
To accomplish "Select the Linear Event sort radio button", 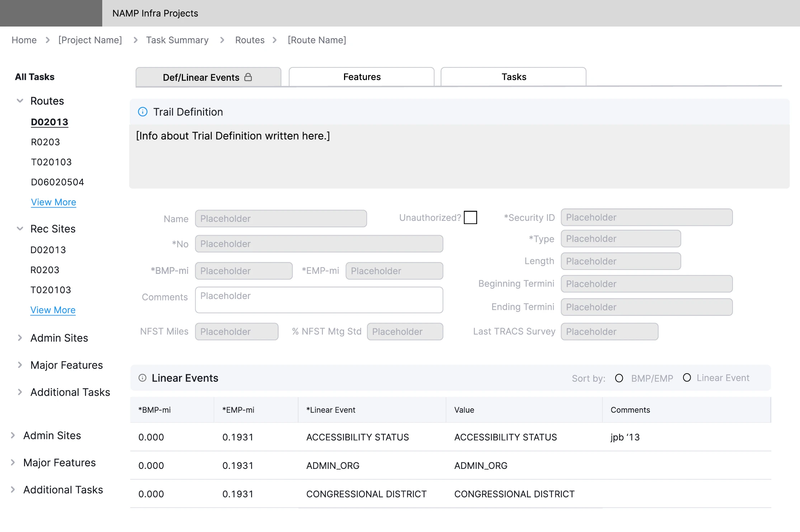I will 687,377.
